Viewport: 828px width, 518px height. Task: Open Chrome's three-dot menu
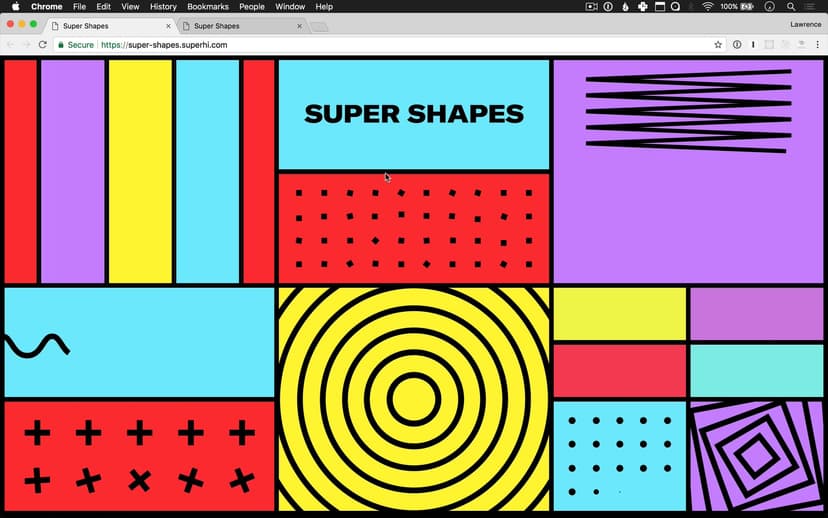tap(817, 45)
